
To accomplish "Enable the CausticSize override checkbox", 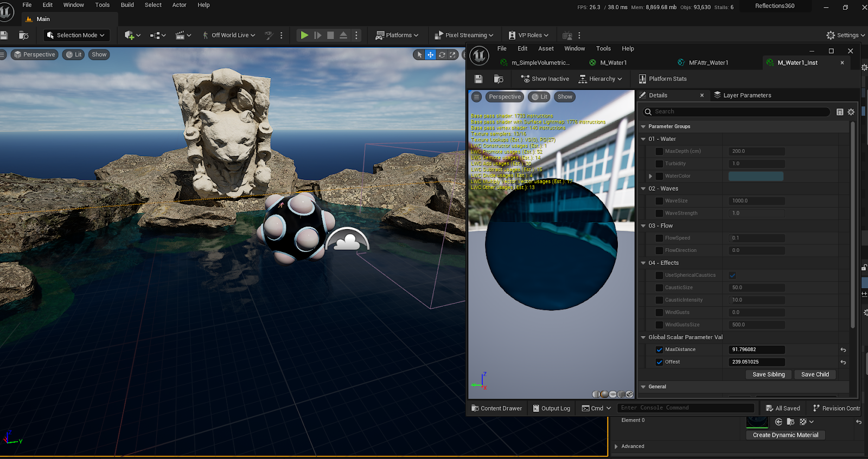I will (659, 288).
